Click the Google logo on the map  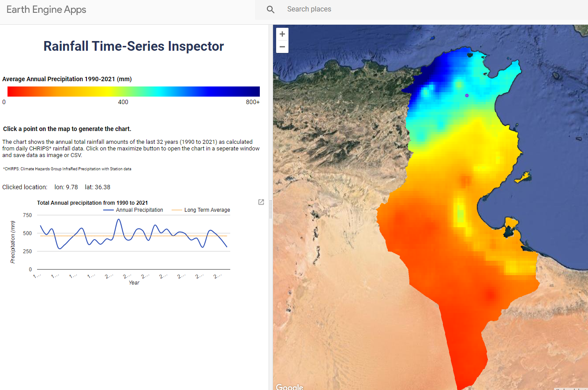pyautogui.click(x=289, y=386)
